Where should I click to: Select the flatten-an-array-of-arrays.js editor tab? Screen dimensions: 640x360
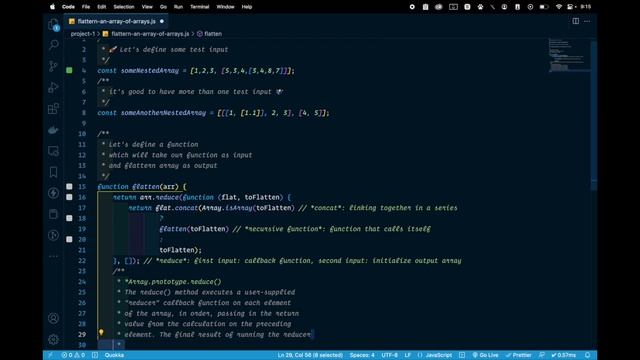click(116, 21)
